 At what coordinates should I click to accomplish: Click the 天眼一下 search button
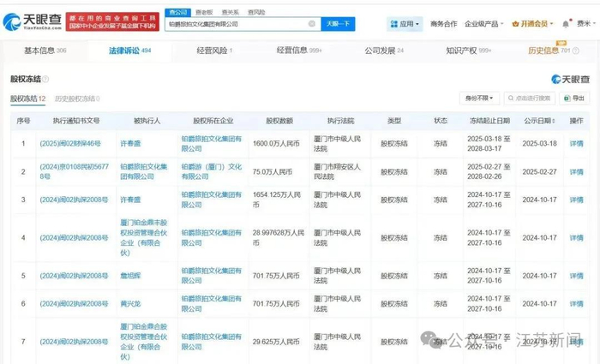pos(338,24)
